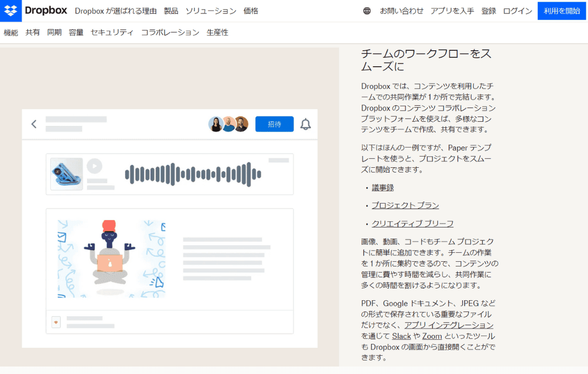Open the 議事録 template link
Image resolution: width=588 pixels, height=374 pixels.
pyautogui.click(x=383, y=188)
